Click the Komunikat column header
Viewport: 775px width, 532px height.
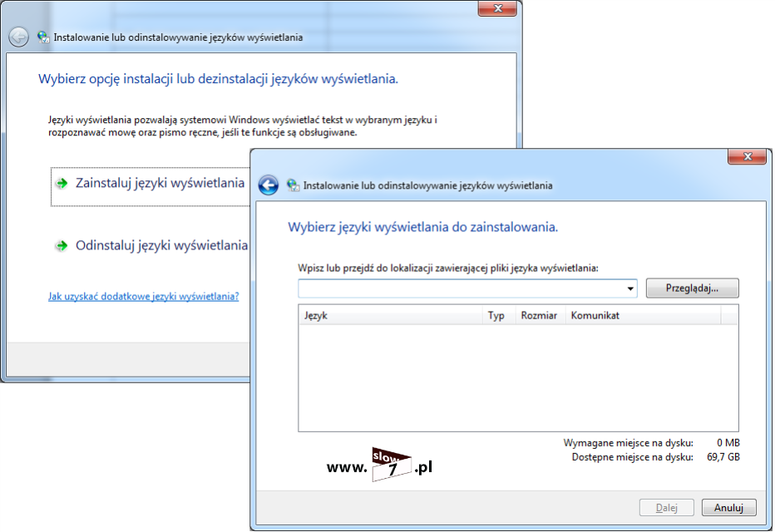(643, 315)
